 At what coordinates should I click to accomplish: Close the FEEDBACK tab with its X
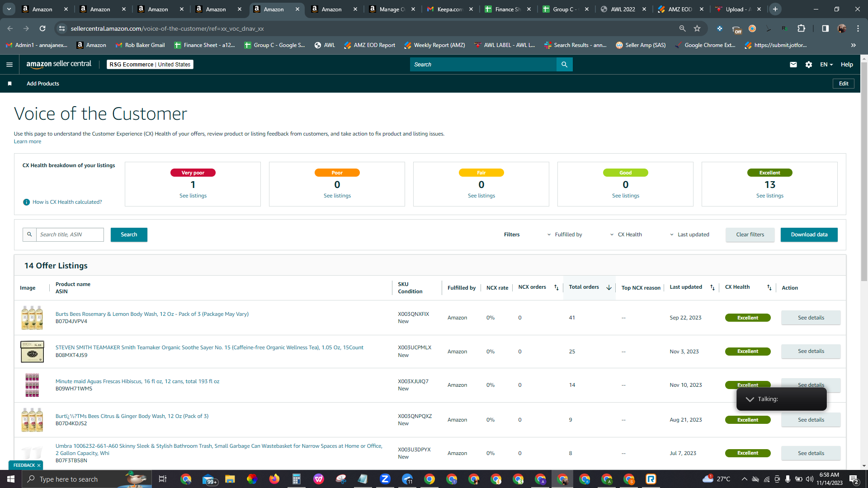pos(39,465)
